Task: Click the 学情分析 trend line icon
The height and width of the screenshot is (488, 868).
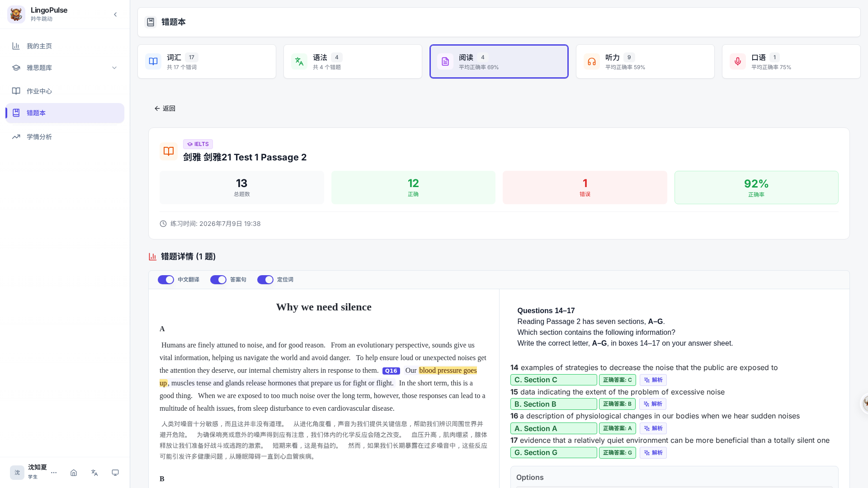Action: pyautogui.click(x=16, y=137)
